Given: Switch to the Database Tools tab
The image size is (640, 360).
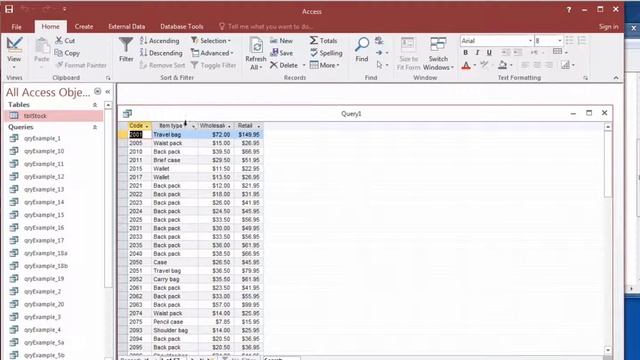Looking at the screenshot, I should click(x=182, y=27).
